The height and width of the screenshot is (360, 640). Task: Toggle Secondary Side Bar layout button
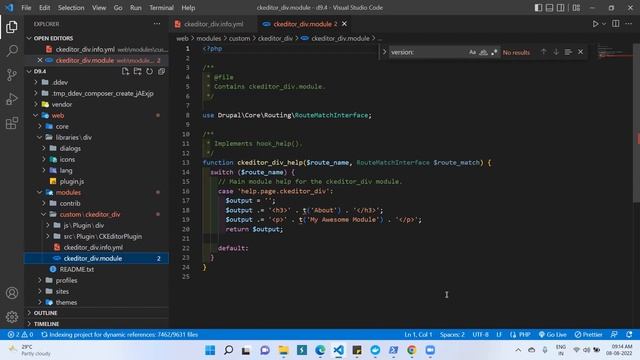[x=561, y=8]
